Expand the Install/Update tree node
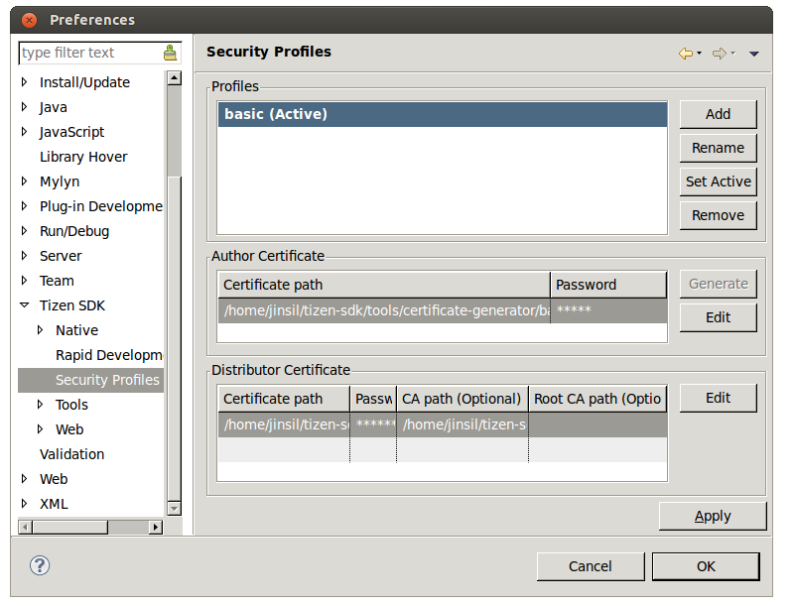Viewport: 794px width, 604px height. [x=25, y=82]
